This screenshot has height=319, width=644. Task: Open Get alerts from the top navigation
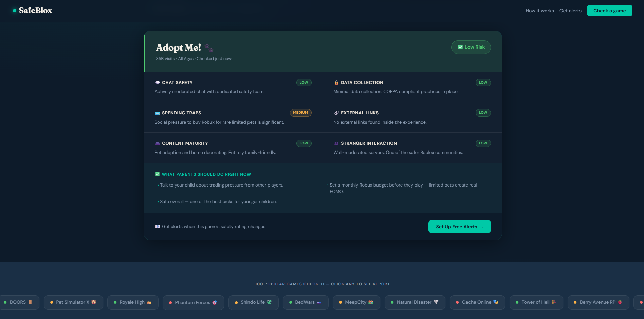tap(570, 11)
